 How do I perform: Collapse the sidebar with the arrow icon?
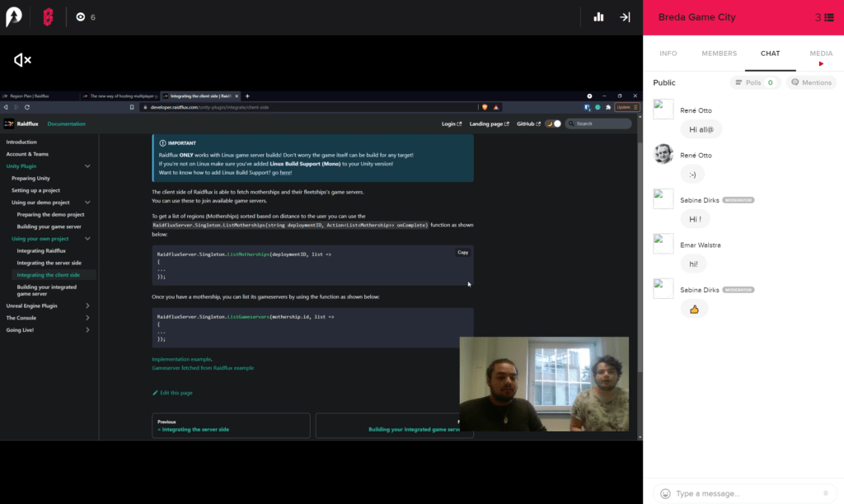pos(625,17)
